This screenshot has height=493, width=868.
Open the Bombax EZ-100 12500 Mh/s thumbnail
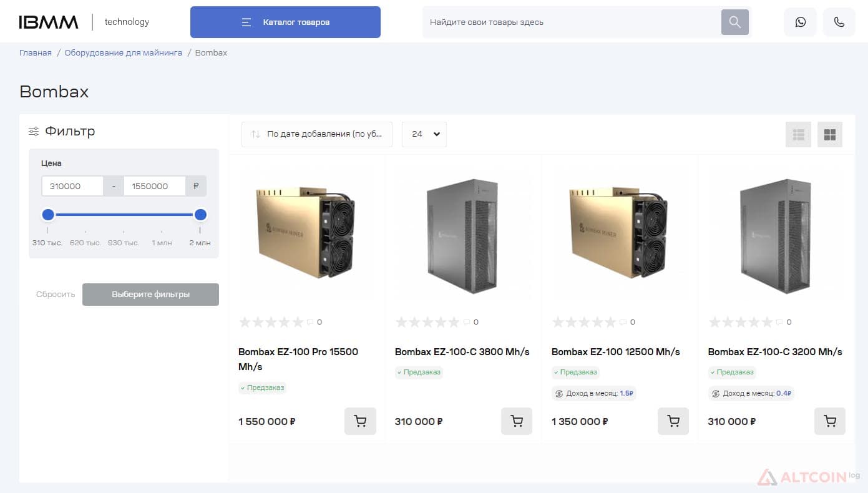point(619,232)
